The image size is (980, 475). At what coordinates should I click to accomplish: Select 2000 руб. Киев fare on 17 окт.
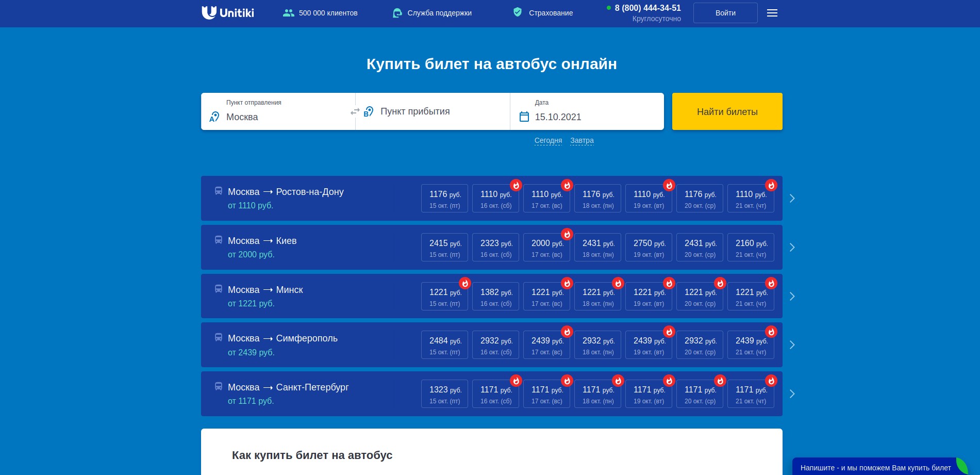pos(546,248)
